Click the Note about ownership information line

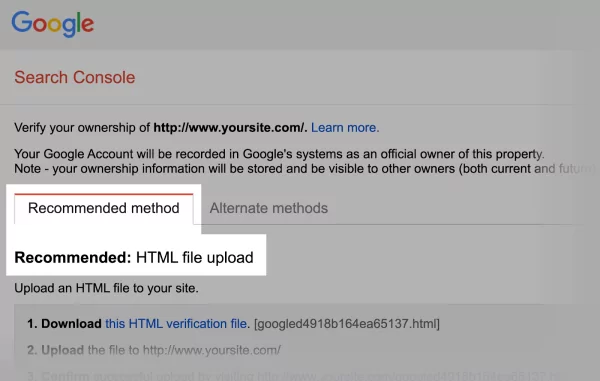pos(304,169)
